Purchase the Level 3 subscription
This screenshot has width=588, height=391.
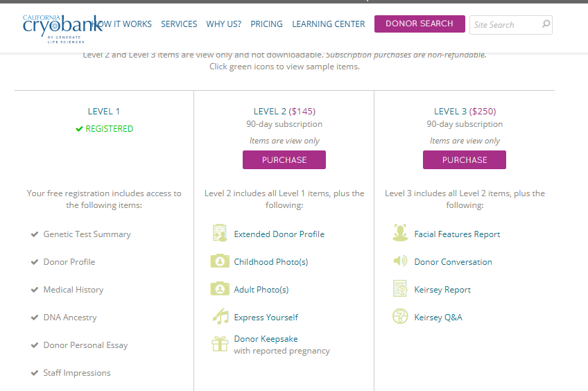click(x=465, y=160)
